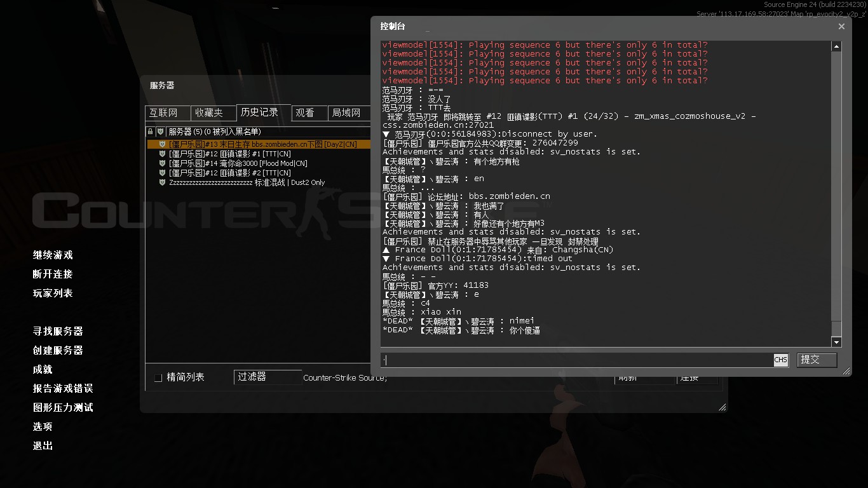Image resolution: width=868 pixels, height=488 pixels.
Task: Click console line ending 'Disconnect by user.'
Action: coord(490,134)
